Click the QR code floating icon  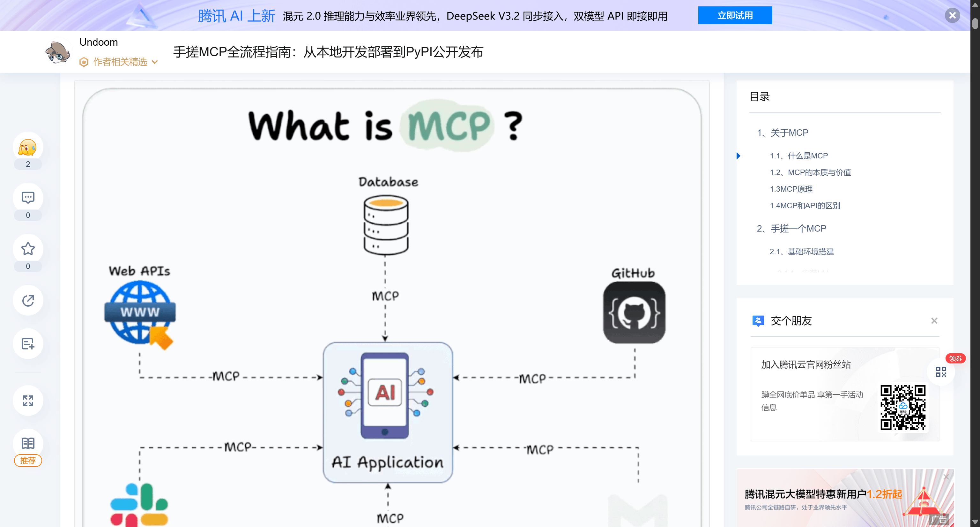tap(940, 372)
